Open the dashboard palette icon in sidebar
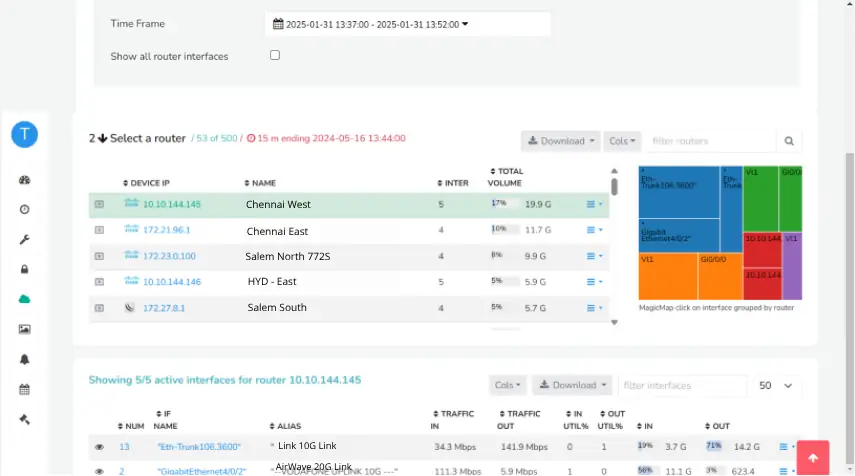 coord(25,180)
